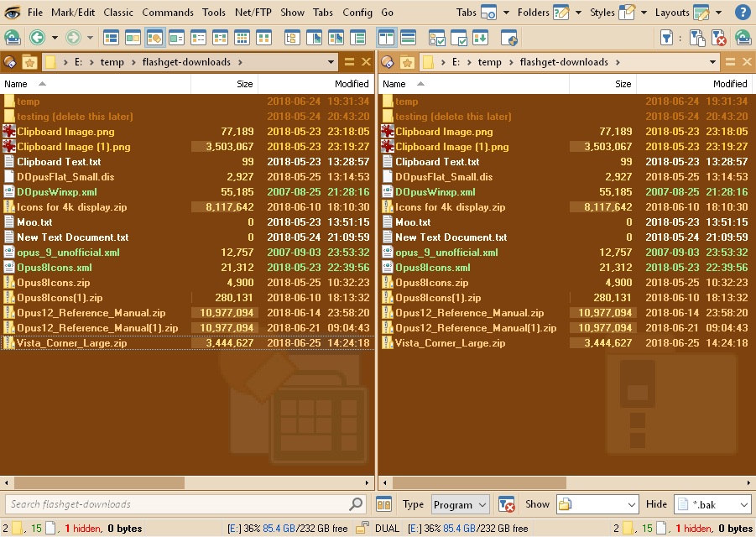Click the search box for flashget-downloads
Screen dimensions: 756x537
(x=186, y=505)
